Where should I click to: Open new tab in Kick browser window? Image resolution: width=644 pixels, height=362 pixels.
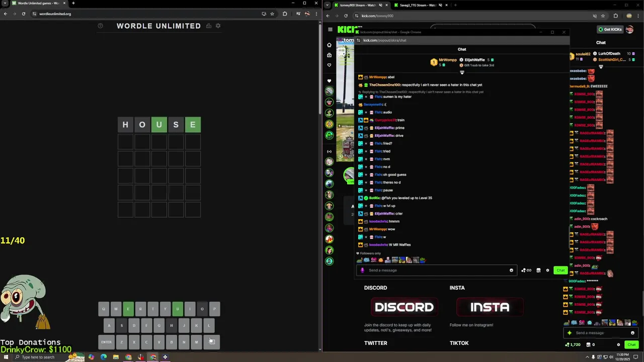455,5
